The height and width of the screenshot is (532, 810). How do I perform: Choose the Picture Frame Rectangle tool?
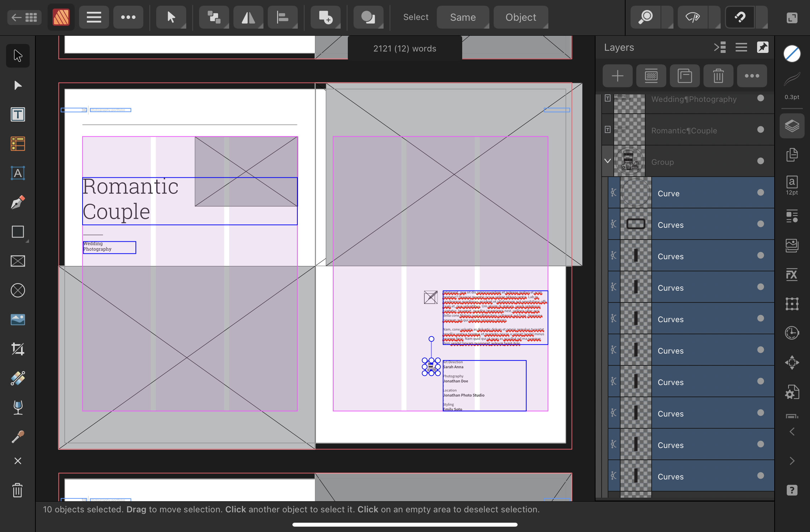click(x=18, y=261)
